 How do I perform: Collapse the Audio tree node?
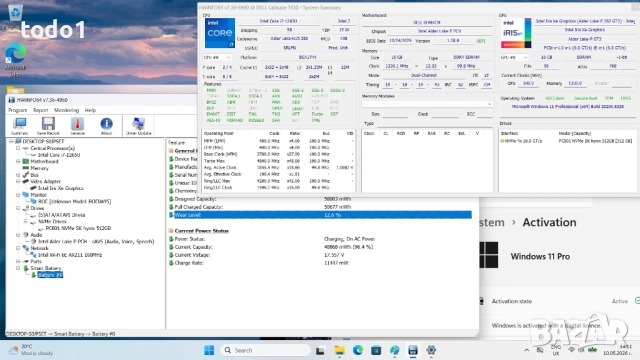[x=18, y=235]
